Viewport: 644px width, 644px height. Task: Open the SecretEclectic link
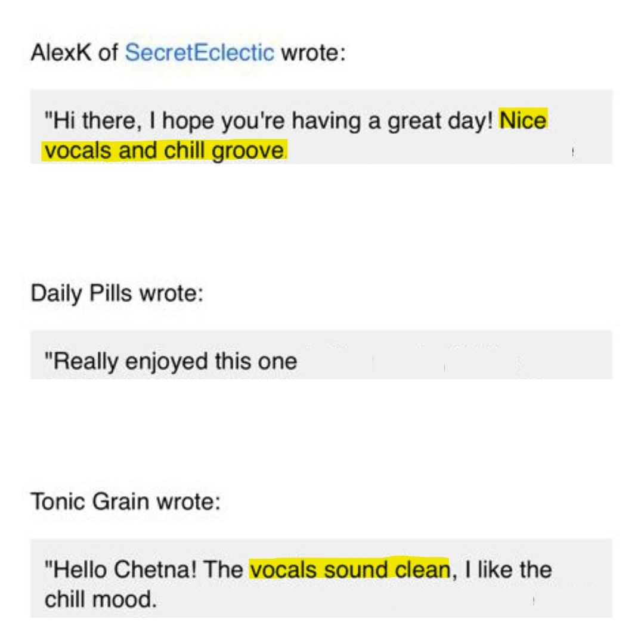pos(199,52)
